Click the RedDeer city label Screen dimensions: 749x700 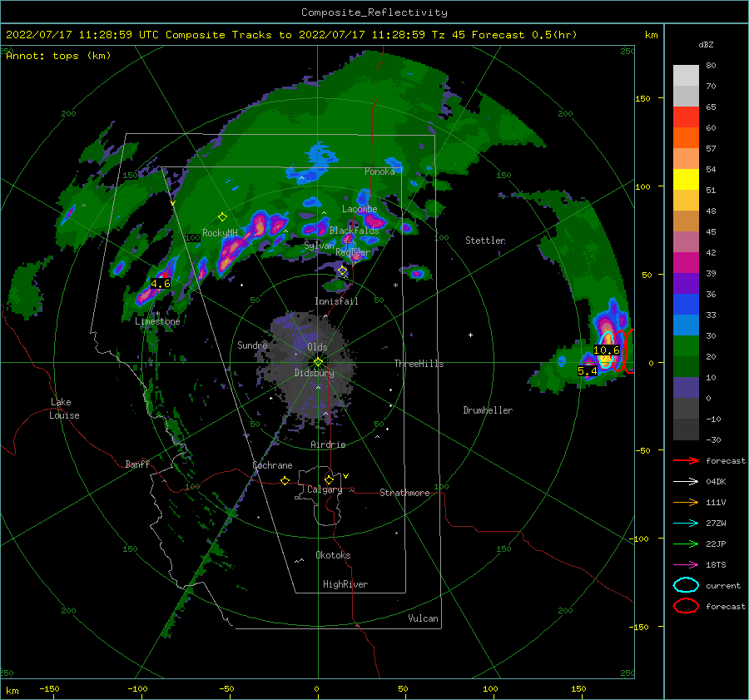pyautogui.click(x=353, y=252)
